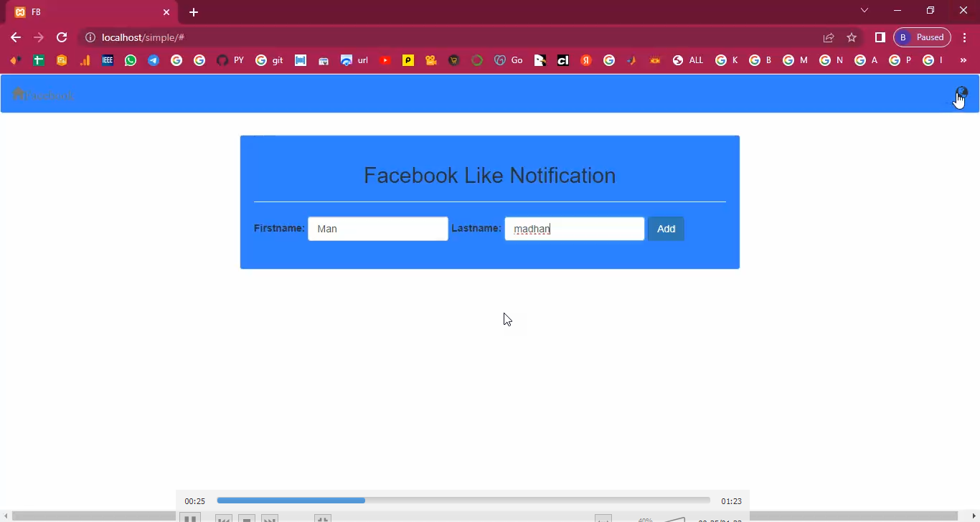Open the Google M bookmark

click(x=795, y=60)
